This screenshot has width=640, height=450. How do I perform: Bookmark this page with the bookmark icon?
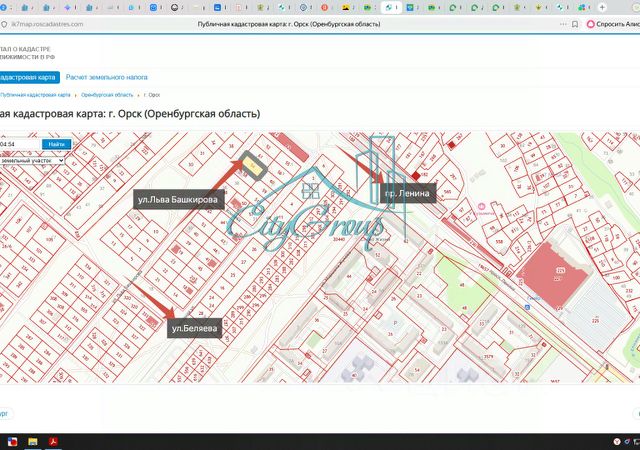(x=575, y=24)
